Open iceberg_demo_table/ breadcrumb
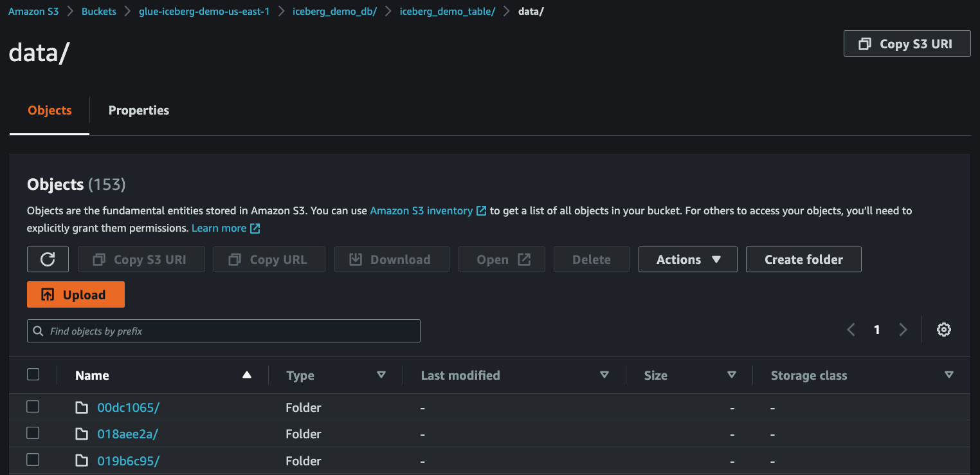The width and height of the screenshot is (980, 475). (x=448, y=12)
